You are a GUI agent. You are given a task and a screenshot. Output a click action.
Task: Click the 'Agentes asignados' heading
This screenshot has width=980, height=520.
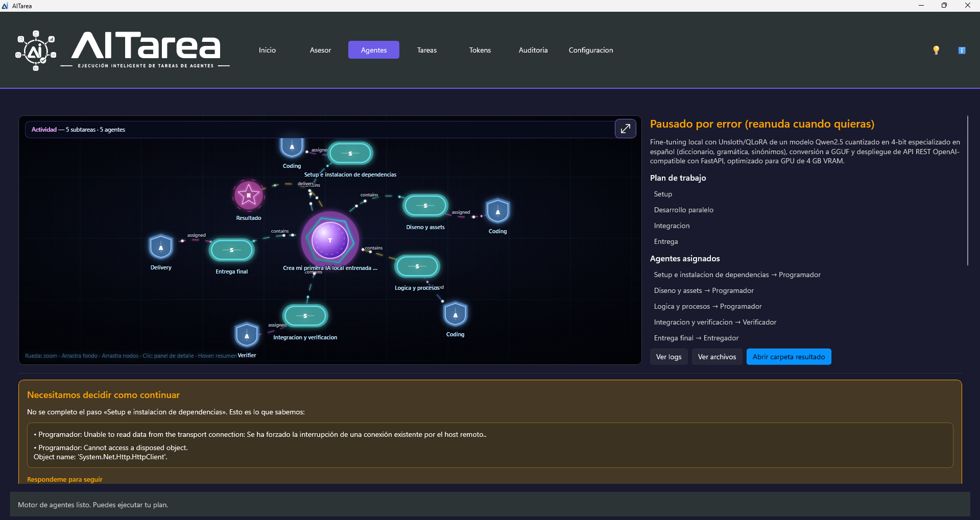pos(685,258)
